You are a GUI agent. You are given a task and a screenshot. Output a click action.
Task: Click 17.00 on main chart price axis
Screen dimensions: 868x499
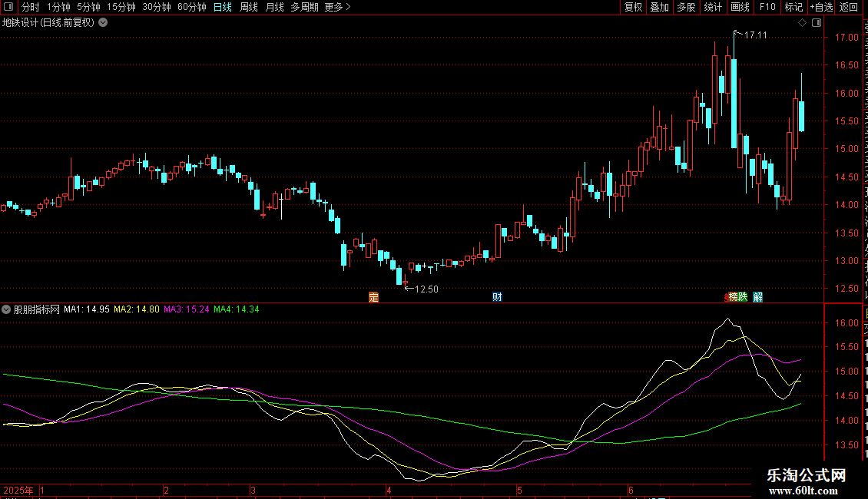click(846, 38)
